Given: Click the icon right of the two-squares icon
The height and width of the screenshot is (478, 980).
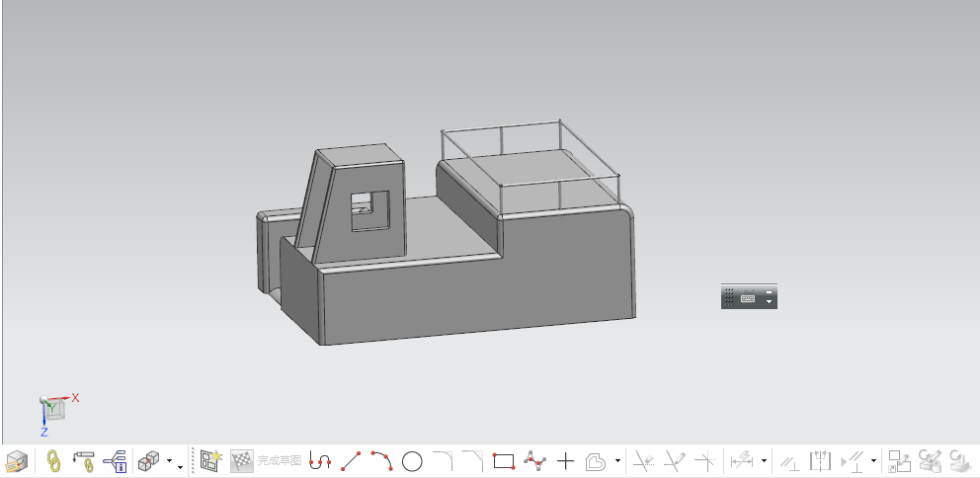Looking at the screenshot, I should pos(931,462).
